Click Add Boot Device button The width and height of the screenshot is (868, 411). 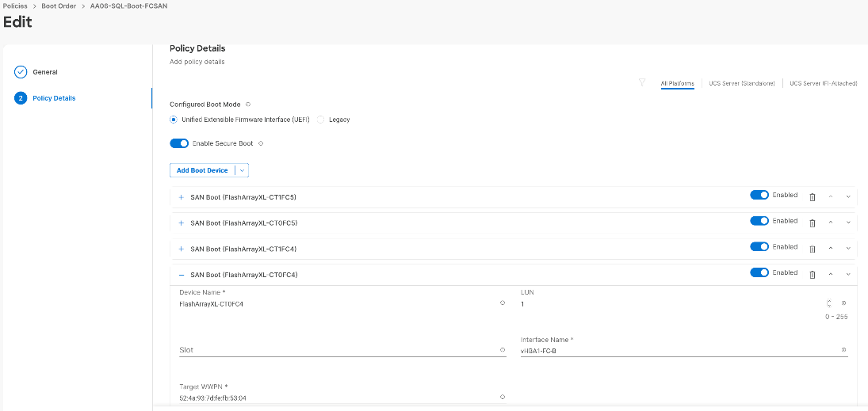click(x=202, y=170)
